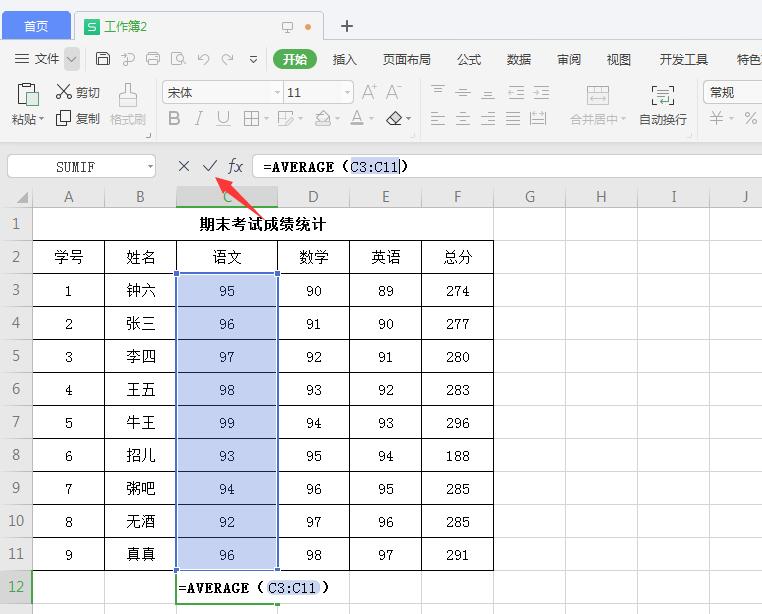Image resolution: width=762 pixels, height=614 pixels.
Task: Switch to the Review tab
Action: click(x=569, y=59)
